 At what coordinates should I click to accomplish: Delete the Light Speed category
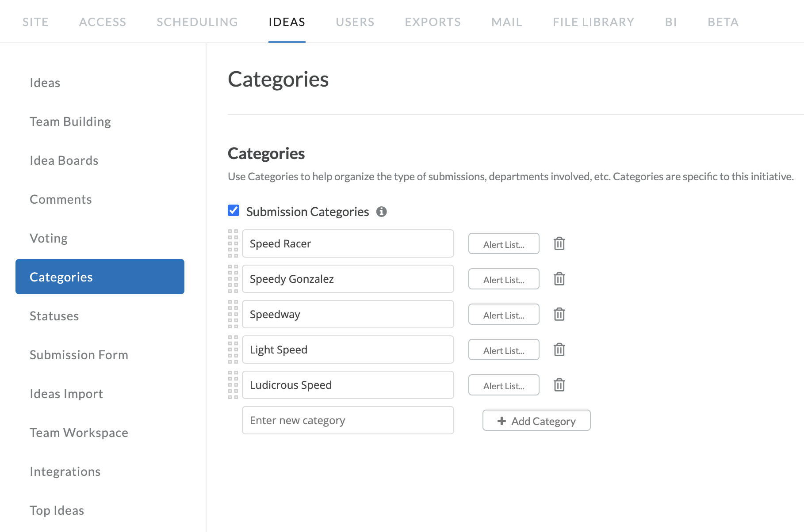(x=559, y=350)
